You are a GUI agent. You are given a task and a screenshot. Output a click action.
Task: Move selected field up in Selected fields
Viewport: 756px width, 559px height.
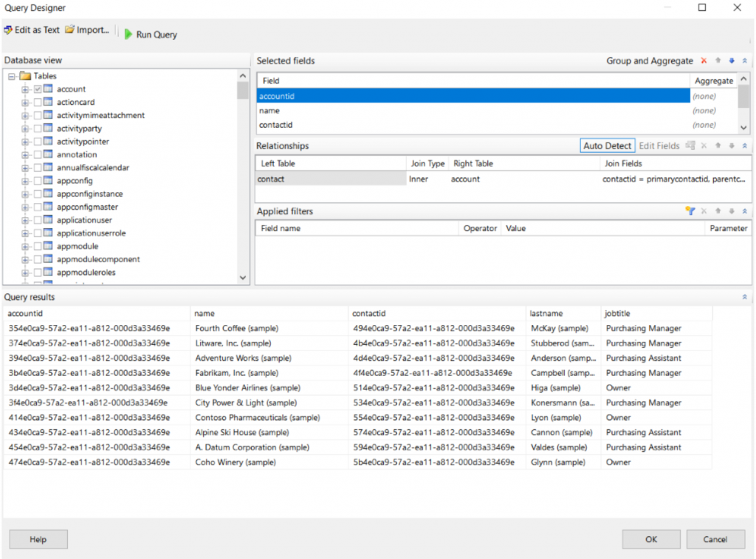click(x=718, y=61)
